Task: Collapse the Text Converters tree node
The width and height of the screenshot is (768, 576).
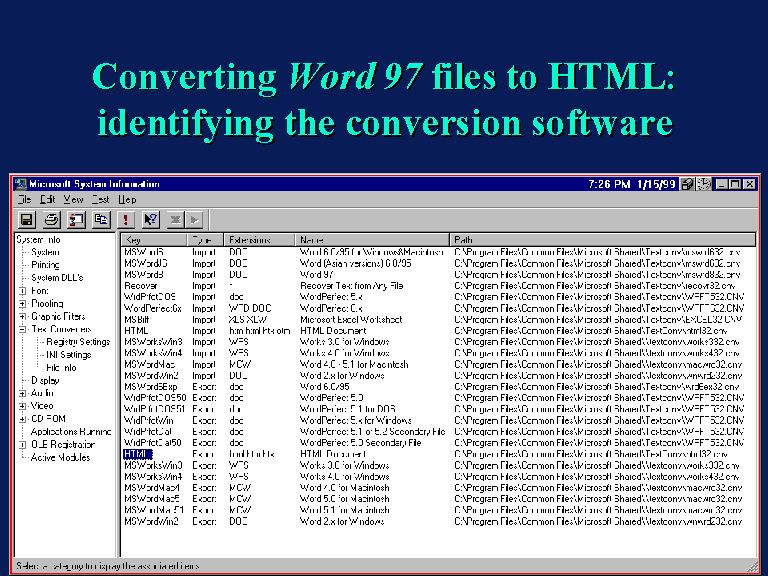Action: point(23,329)
